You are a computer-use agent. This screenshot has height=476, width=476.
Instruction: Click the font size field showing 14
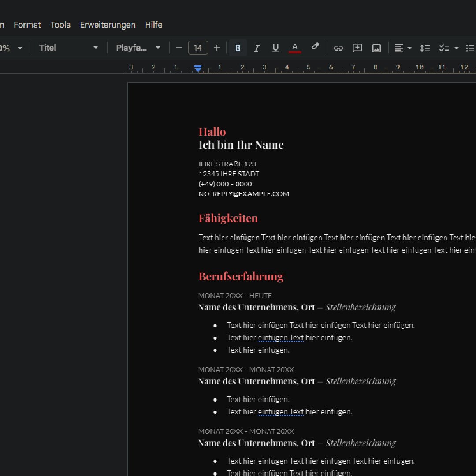[x=198, y=48]
